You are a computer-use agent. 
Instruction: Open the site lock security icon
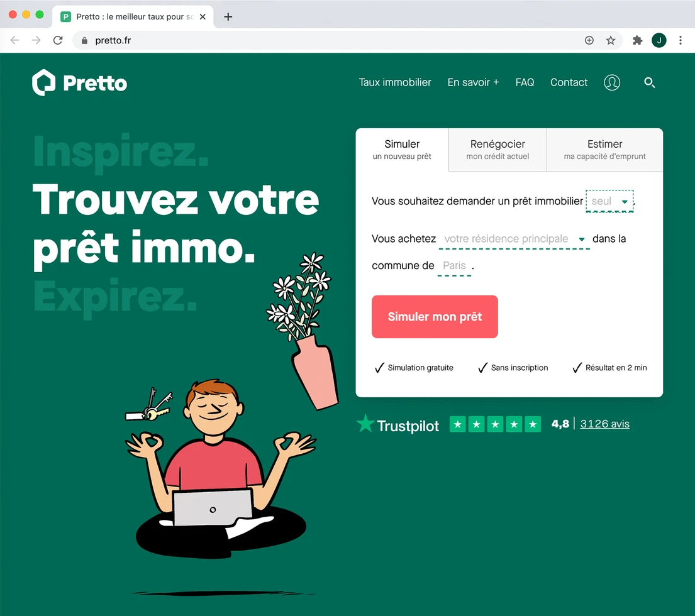coord(84,40)
